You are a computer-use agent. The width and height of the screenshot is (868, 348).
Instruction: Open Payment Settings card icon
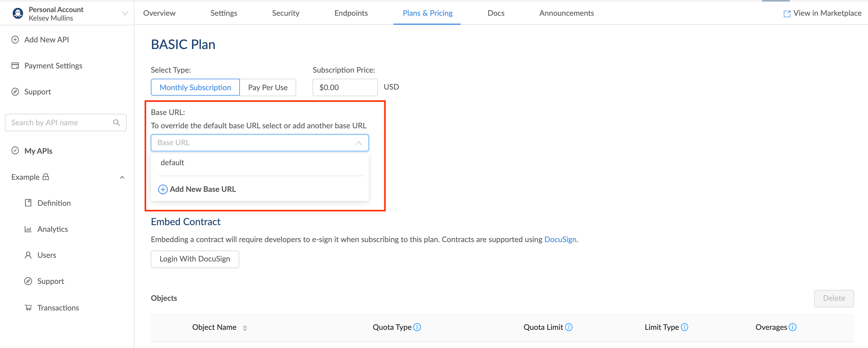[x=15, y=66]
